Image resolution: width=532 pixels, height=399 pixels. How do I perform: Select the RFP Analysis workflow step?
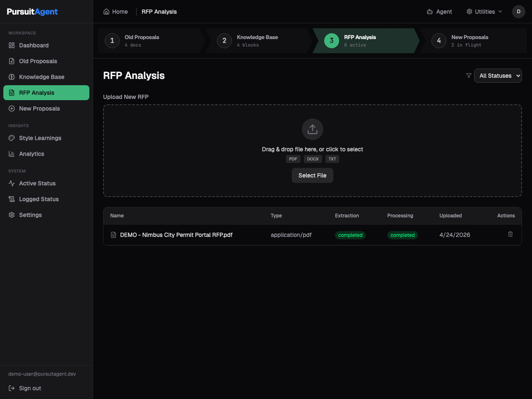coord(366,41)
